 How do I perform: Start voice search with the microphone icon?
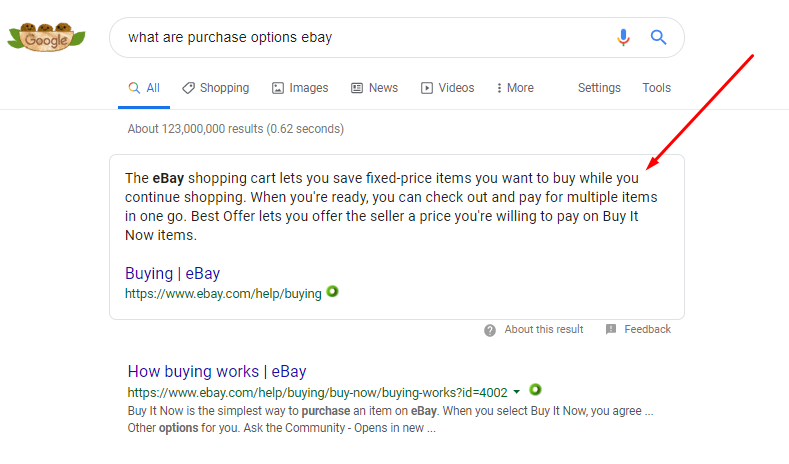coord(624,38)
